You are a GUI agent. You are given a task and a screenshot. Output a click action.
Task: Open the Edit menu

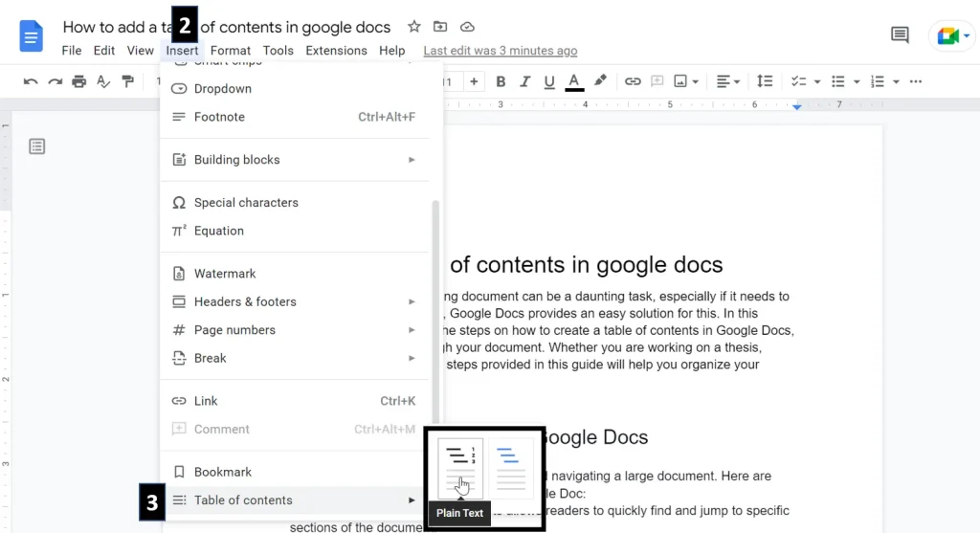point(103,51)
